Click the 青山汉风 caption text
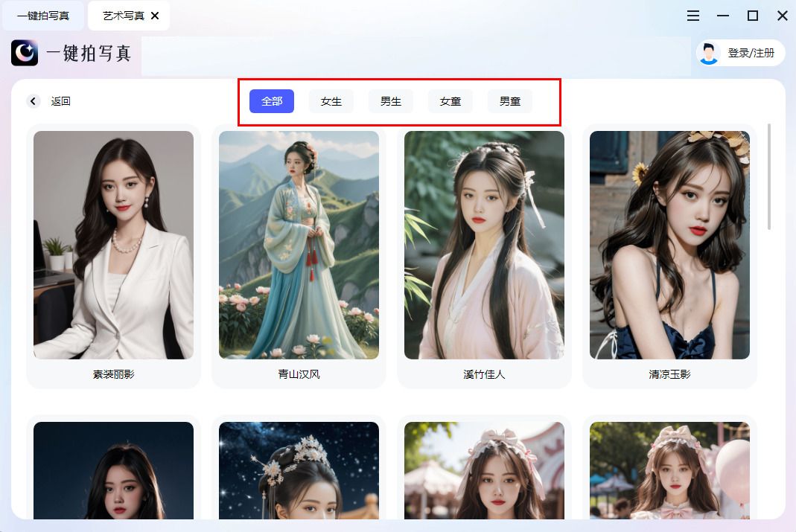This screenshot has height=532, width=796. point(299,374)
